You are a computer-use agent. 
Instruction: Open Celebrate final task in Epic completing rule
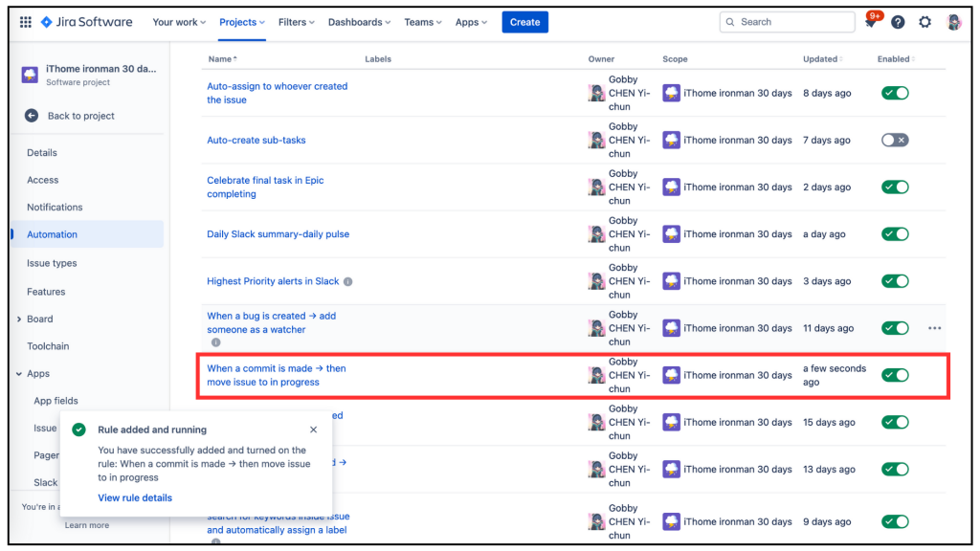tap(265, 187)
